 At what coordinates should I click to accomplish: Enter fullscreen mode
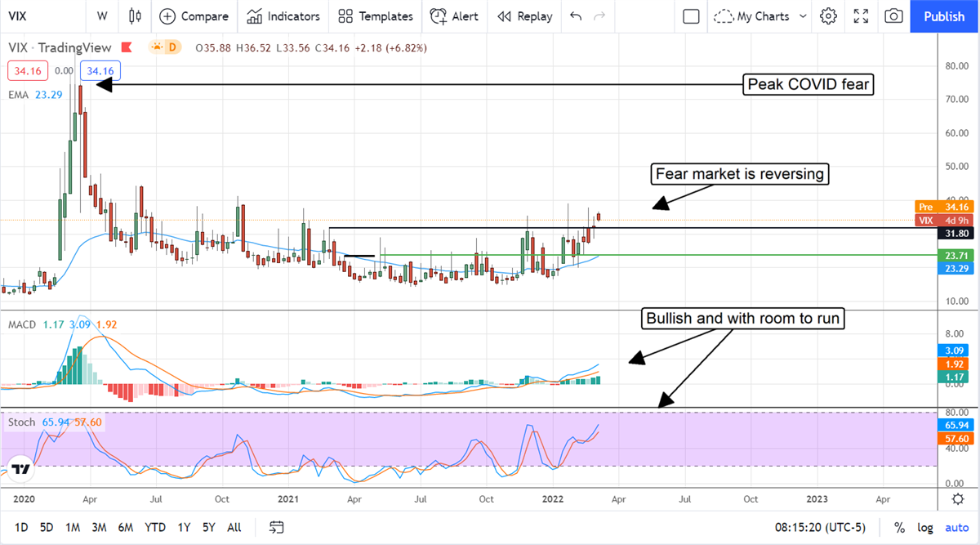click(x=861, y=16)
